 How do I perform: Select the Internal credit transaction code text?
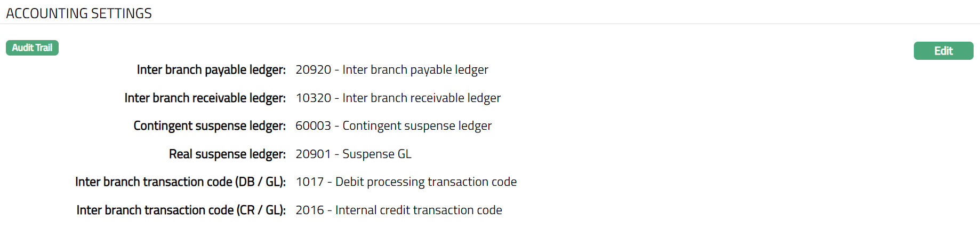click(x=419, y=210)
